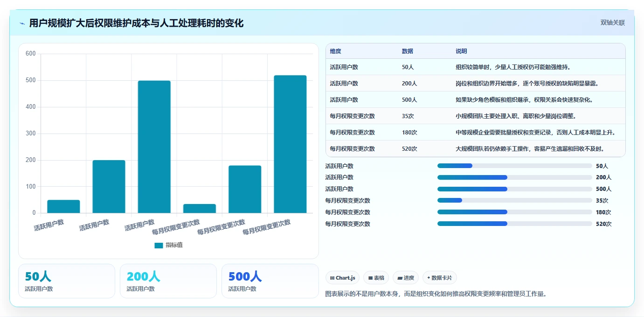Screen dimensions: 644x317
Task: Click the 双轴关联 badge in the header
Action: [x=612, y=22]
